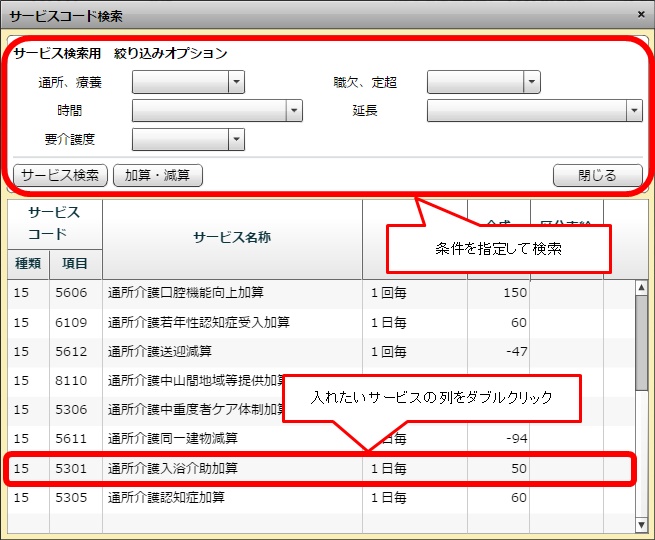Image resolution: width=655 pixels, height=540 pixels.
Task: Close the サービスコード検索 dialog window
Action: (x=641, y=14)
